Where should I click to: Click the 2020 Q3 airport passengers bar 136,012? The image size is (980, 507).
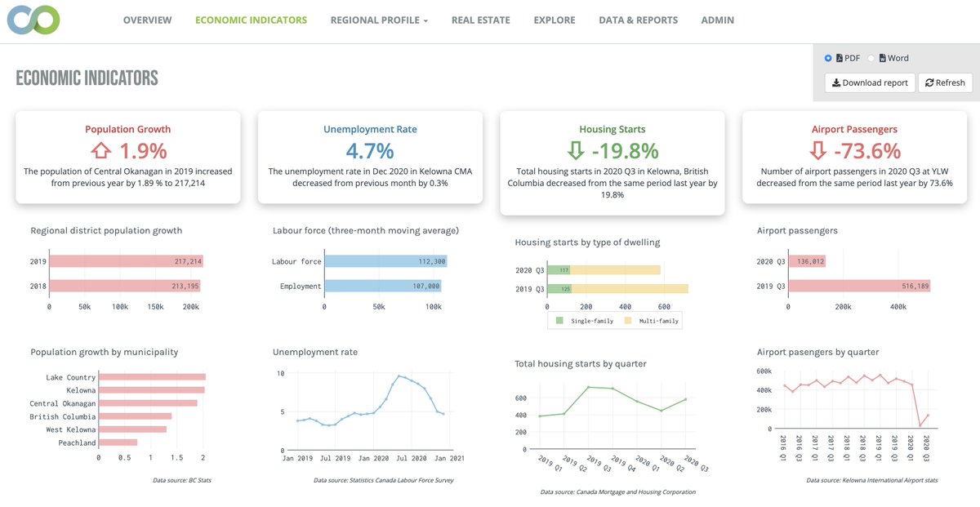tap(807, 261)
